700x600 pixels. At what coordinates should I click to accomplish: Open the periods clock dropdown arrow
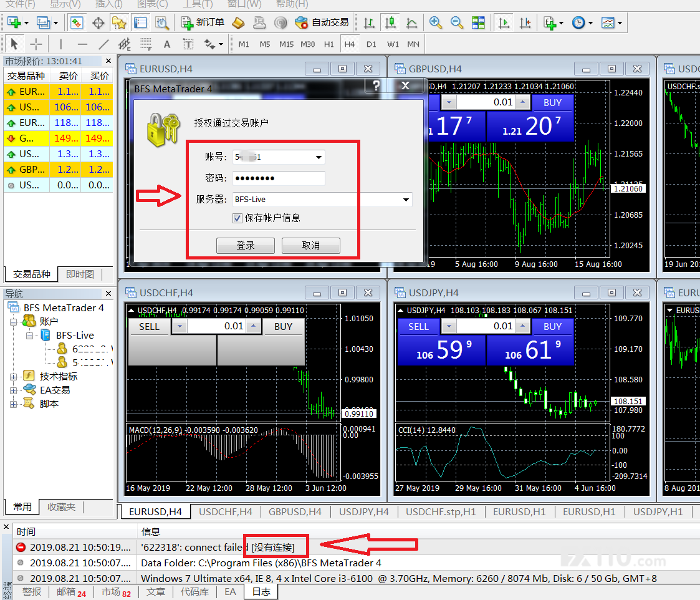pos(590,23)
